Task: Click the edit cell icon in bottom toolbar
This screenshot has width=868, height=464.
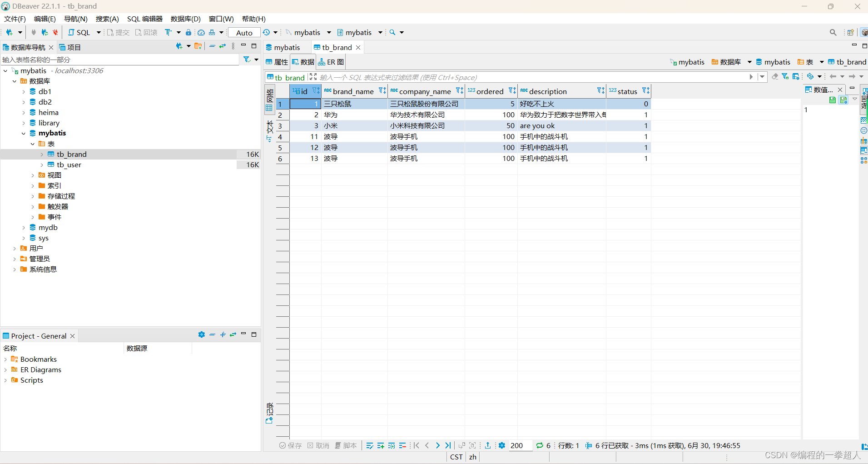Action: (x=370, y=445)
